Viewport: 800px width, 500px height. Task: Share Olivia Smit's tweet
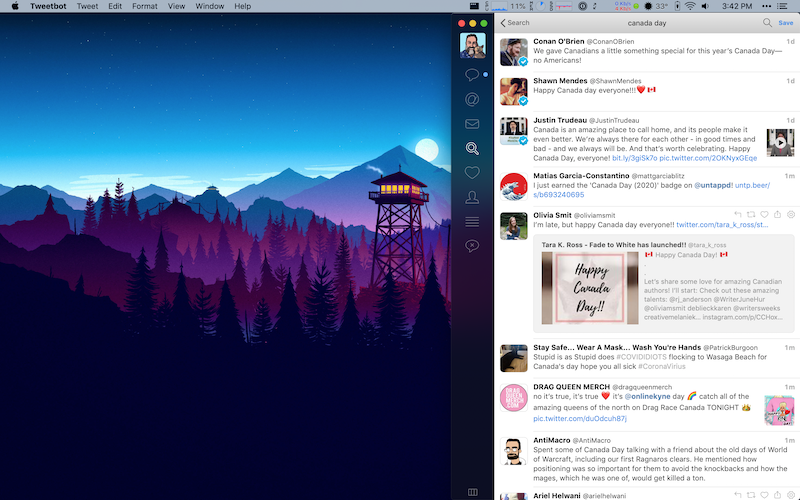coord(778,215)
